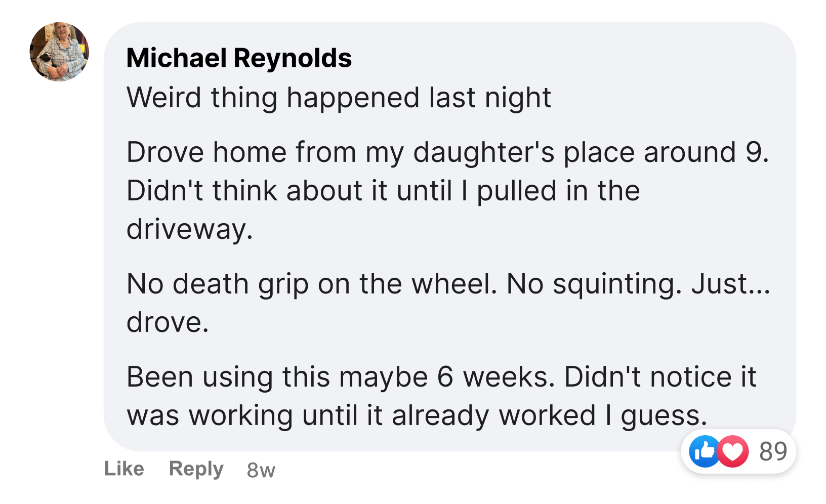The width and height of the screenshot is (826, 504).
Task: Click the 8w comment timestamp
Action: tap(261, 470)
